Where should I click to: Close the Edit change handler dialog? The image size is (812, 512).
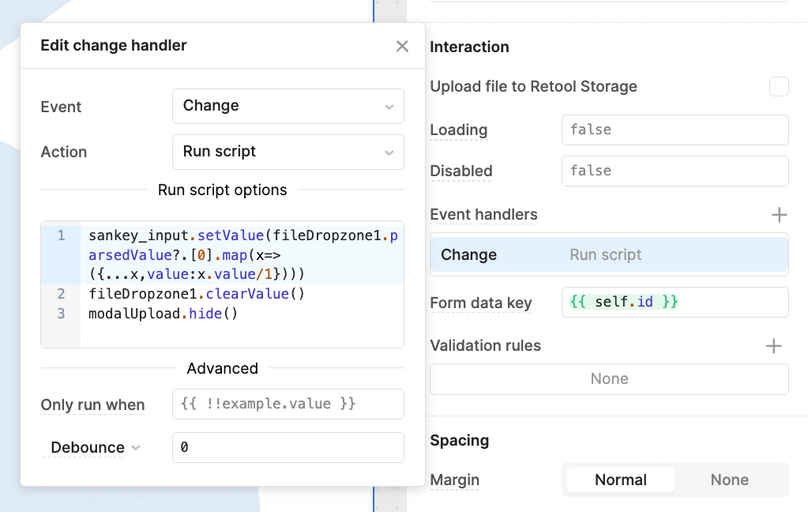pos(402,46)
